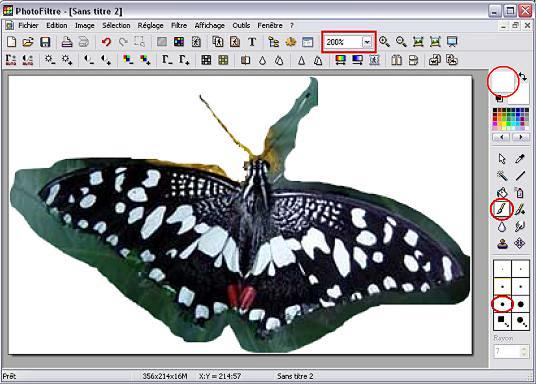The image size is (536, 384).
Task: Select the Paintbrush tool in the palette
Action: 501,209
